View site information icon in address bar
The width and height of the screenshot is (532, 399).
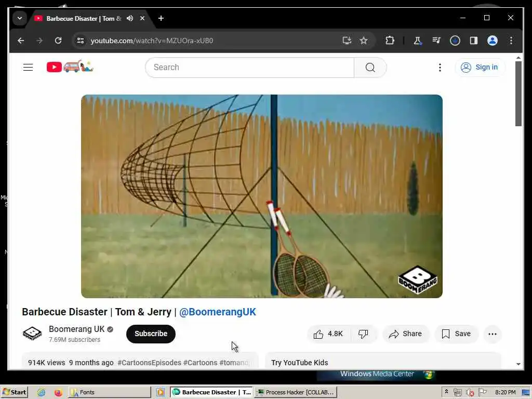click(x=81, y=41)
